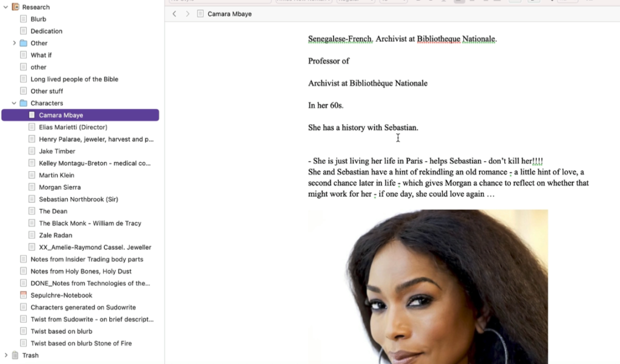Open Elias Marietti (Director) document

[x=73, y=127]
